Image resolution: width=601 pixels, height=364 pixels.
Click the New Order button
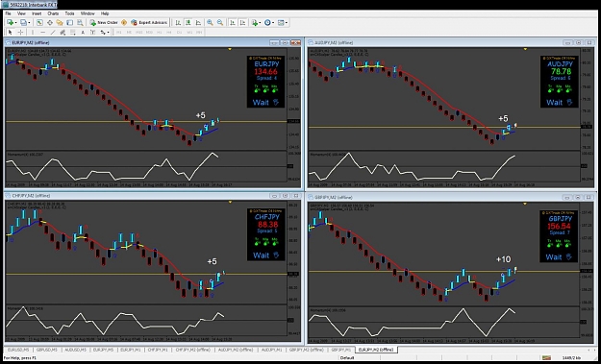[104, 23]
